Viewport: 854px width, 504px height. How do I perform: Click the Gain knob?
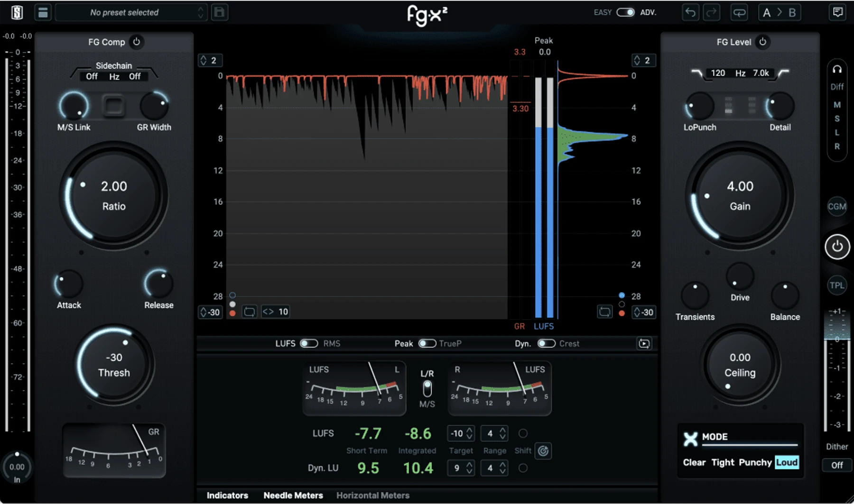(x=740, y=195)
